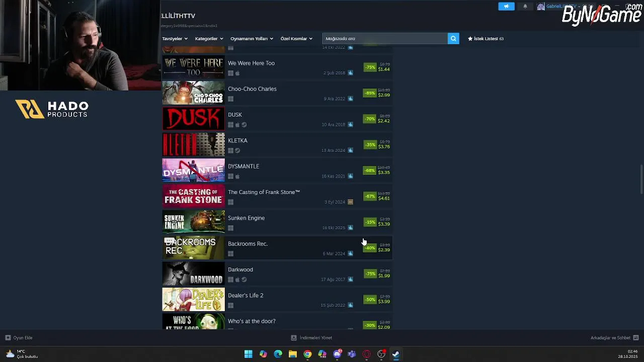Click the review icon on Backrooms Rec. row

coord(351,253)
